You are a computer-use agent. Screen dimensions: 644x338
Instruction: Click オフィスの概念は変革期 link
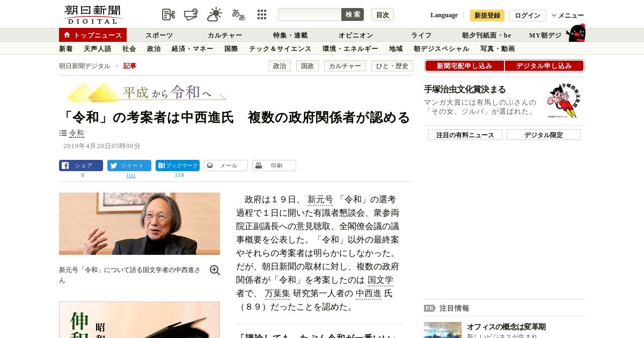tap(506, 327)
